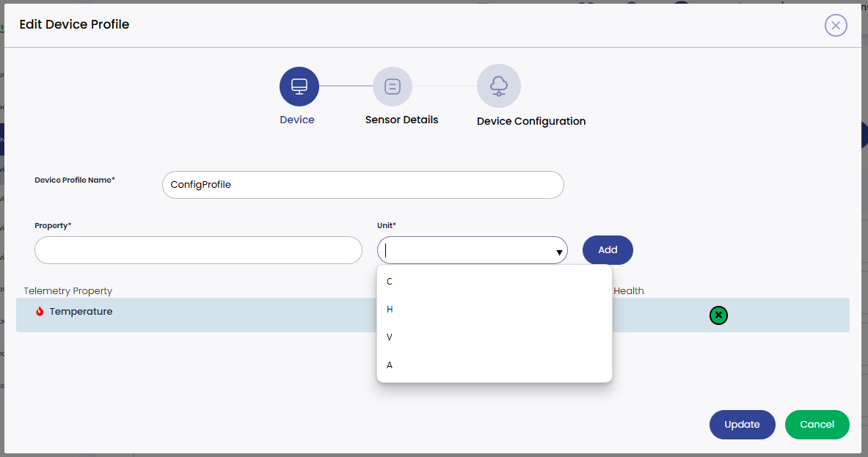Click the Device step label

pyautogui.click(x=297, y=119)
